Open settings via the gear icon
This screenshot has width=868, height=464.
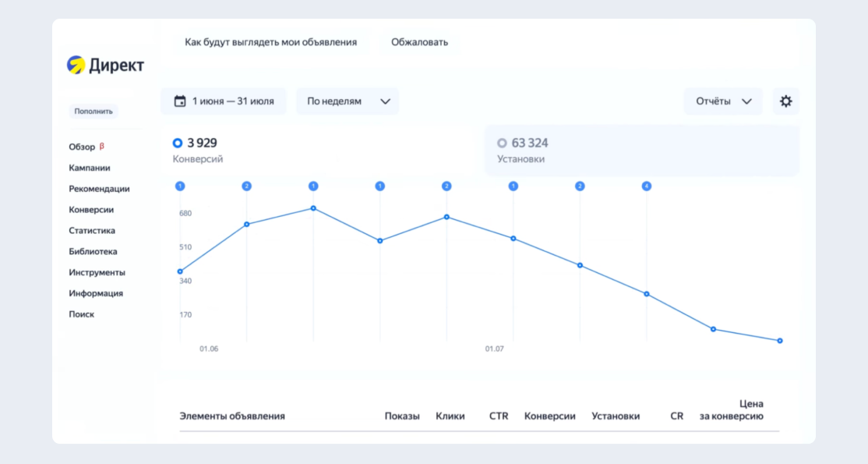point(785,101)
